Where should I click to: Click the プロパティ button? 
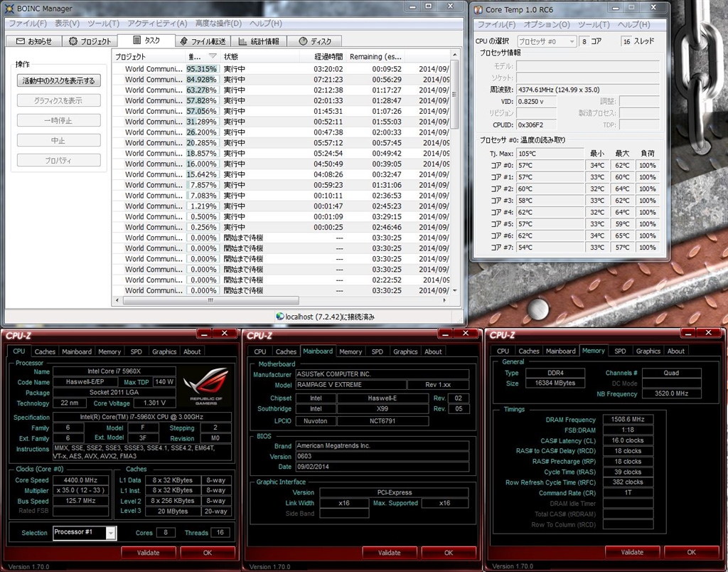click(58, 160)
